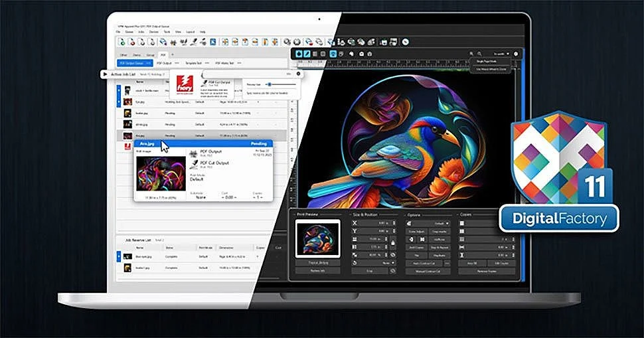Image resolution: width=644 pixels, height=338 pixels.
Task: Click the new-job page icon with the green dot
Action: [122, 42]
